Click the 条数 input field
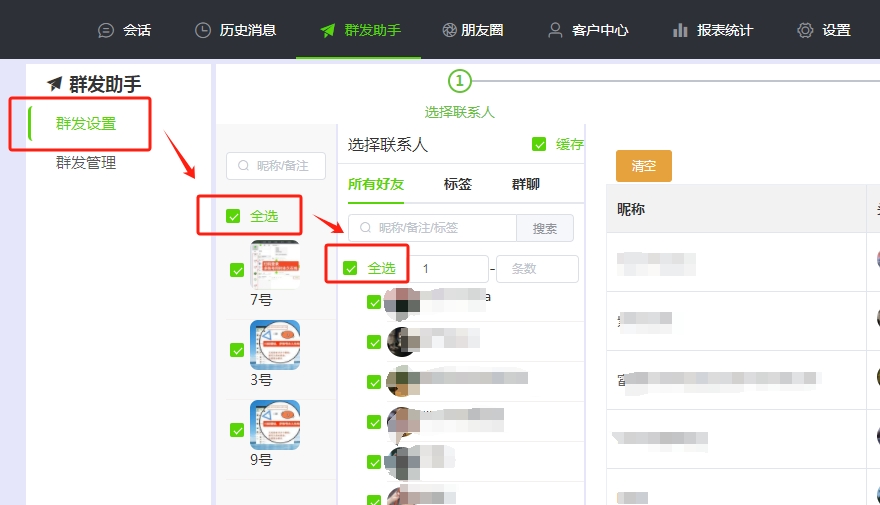This screenshot has height=505, width=880. click(x=537, y=269)
